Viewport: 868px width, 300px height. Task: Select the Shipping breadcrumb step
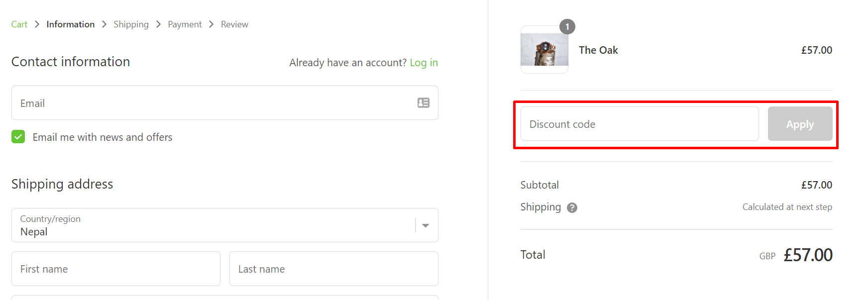click(x=131, y=24)
